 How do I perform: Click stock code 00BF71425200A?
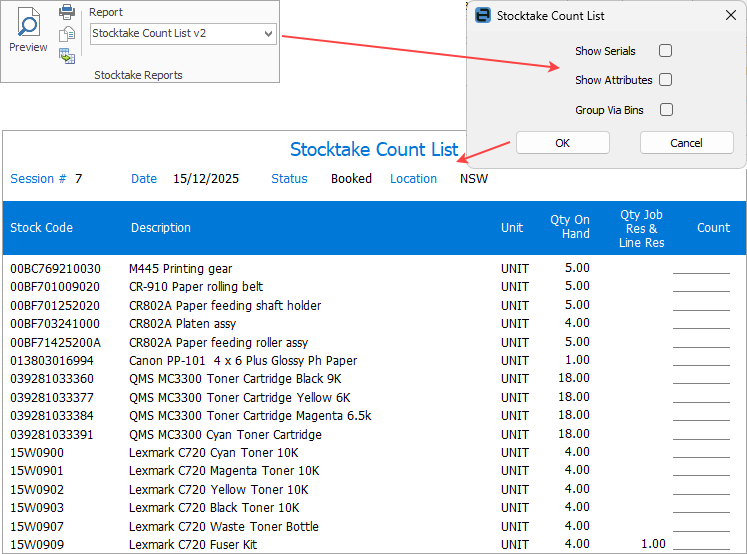pyautogui.click(x=55, y=343)
